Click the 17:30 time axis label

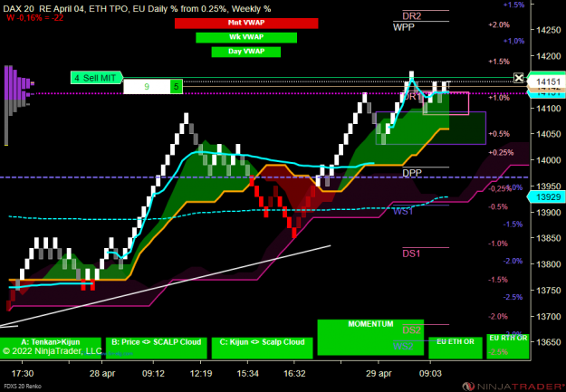[23, 373]
